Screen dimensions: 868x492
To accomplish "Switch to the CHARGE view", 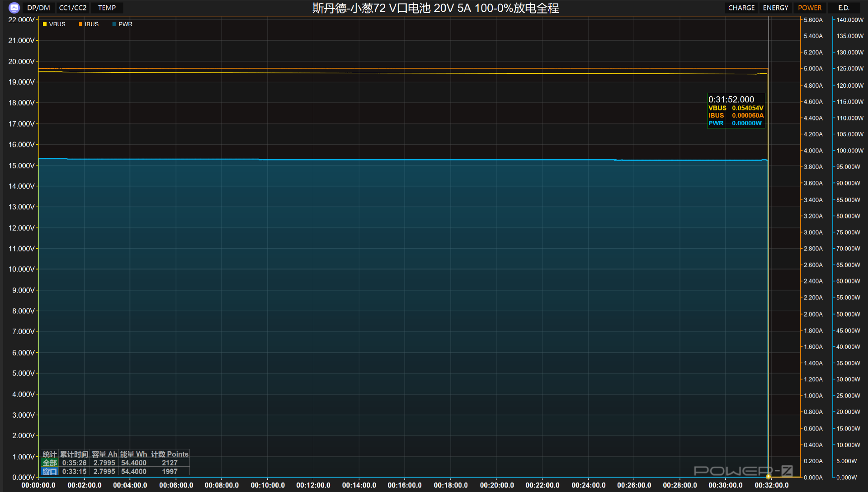I will [741, 8].
